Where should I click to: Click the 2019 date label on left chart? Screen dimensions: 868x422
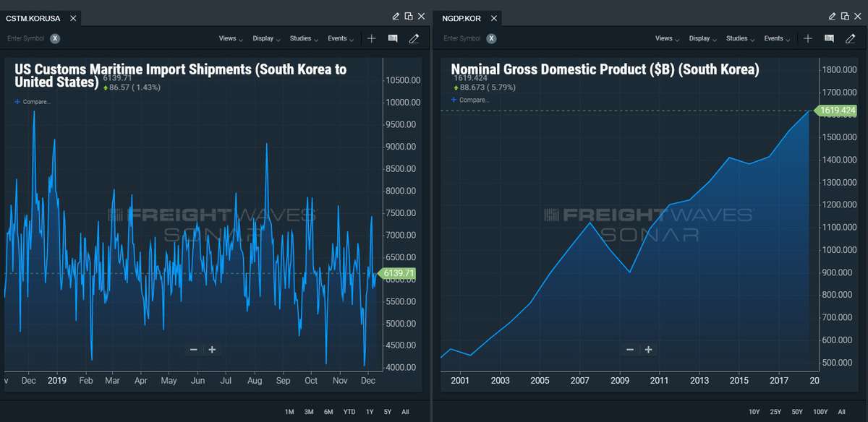[56, 380]
